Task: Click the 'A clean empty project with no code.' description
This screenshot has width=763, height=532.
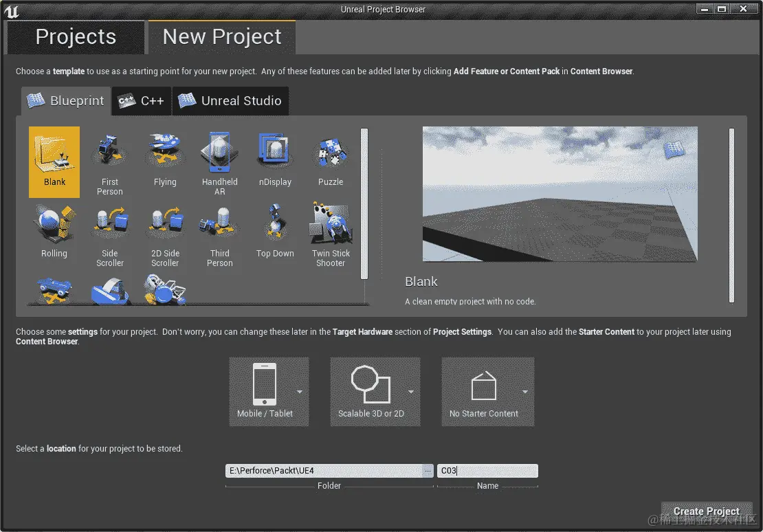Action: tap(471, 302)
